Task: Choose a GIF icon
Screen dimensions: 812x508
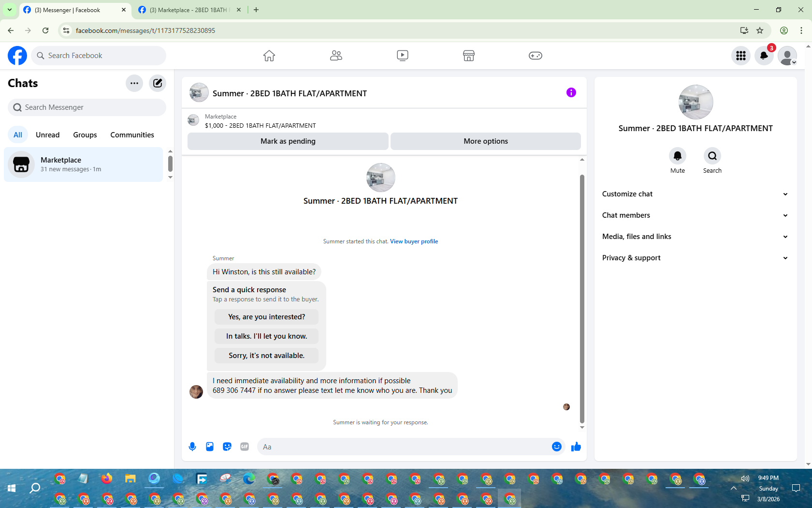Action: 245,447
